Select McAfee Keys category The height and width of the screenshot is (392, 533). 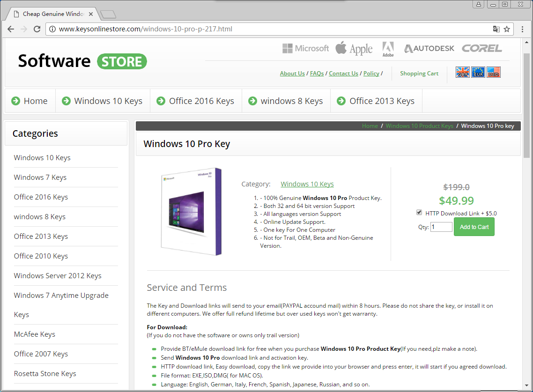[34, 334]
